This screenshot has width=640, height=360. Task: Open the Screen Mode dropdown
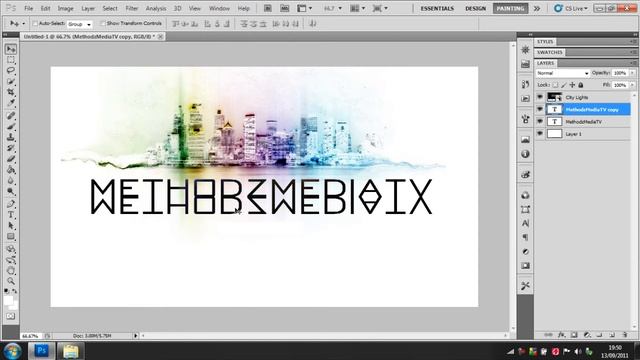tap(380, 8)
